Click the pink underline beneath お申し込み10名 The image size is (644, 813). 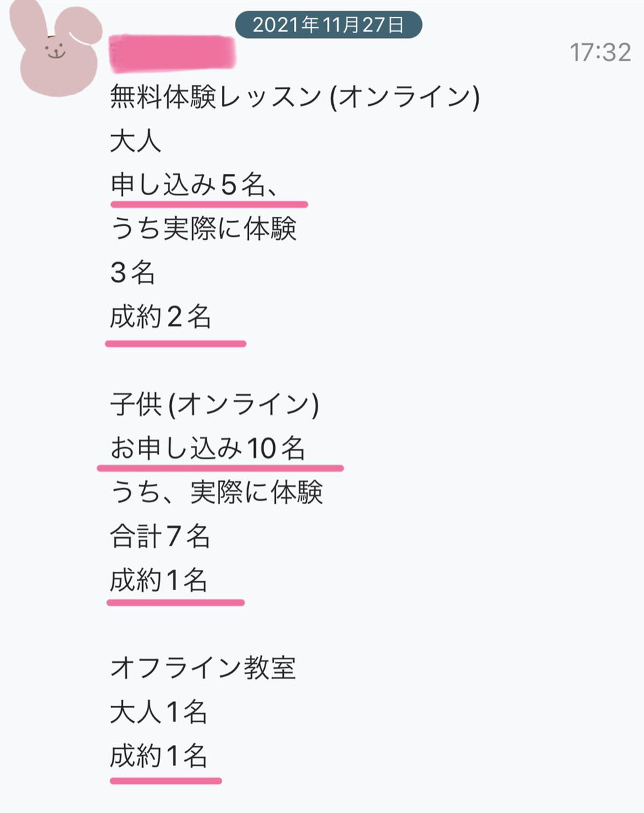point(220,467)
